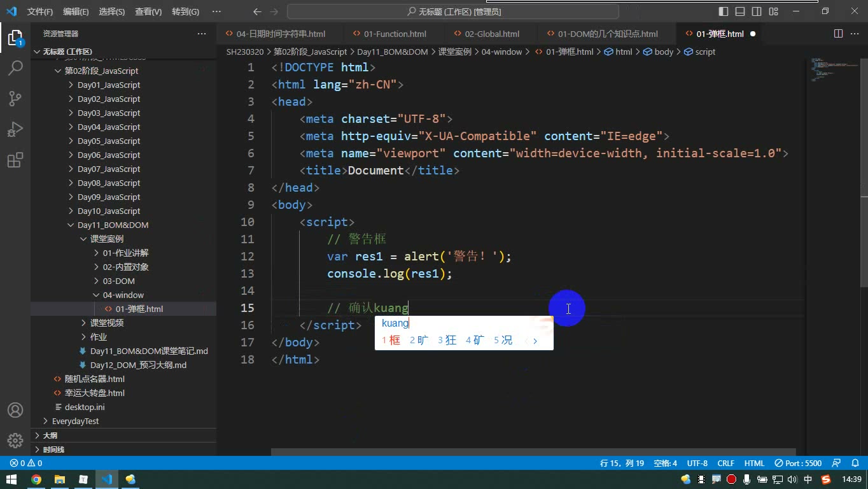The height and width of the screenshot is (489, 868).
Task: Click the split editor right icon
Action: 839,34
